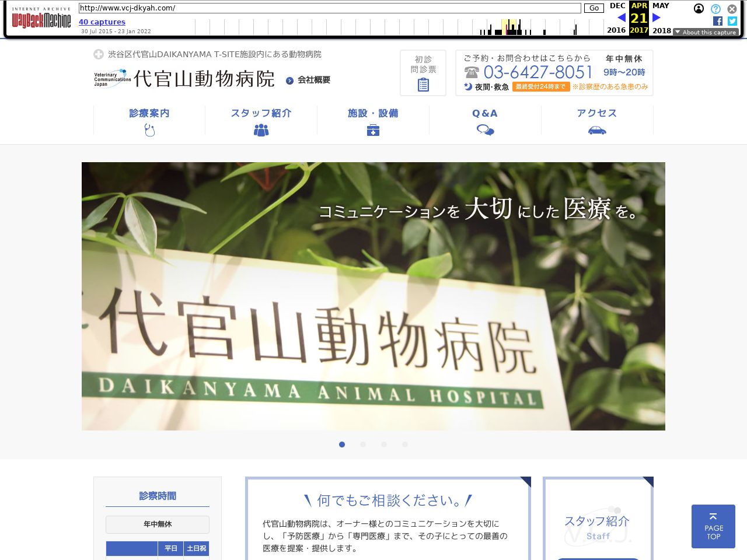The height and width of the screenshot is (560, 747).
Task: Click the Twitter share icon
Action: (x=732, y=21)
